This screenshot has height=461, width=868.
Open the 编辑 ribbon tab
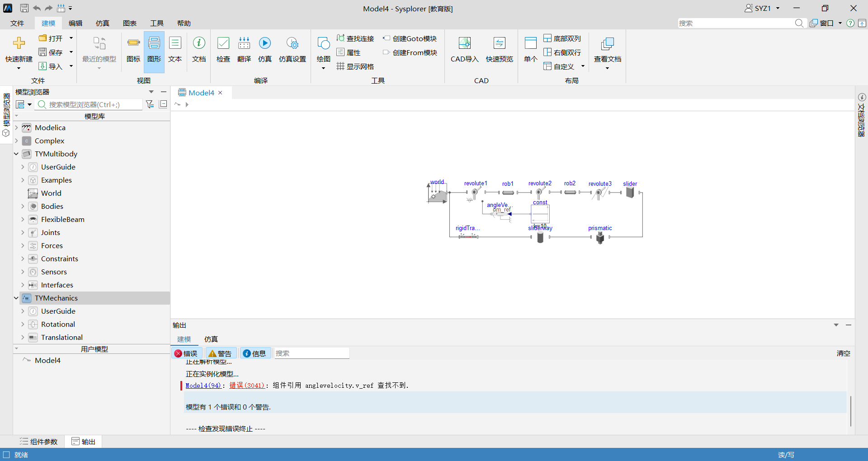point(75,23)
